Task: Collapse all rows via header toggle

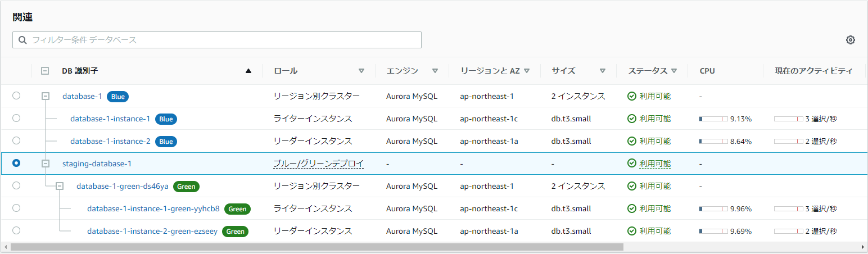Action: pos(45,71)
